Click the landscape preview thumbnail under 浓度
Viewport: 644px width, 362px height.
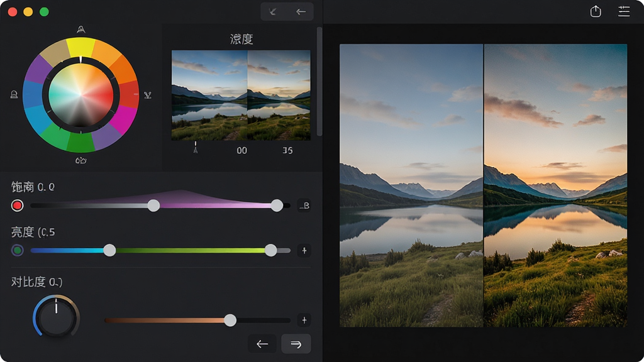pyautogui.click(x=241, y=96)
